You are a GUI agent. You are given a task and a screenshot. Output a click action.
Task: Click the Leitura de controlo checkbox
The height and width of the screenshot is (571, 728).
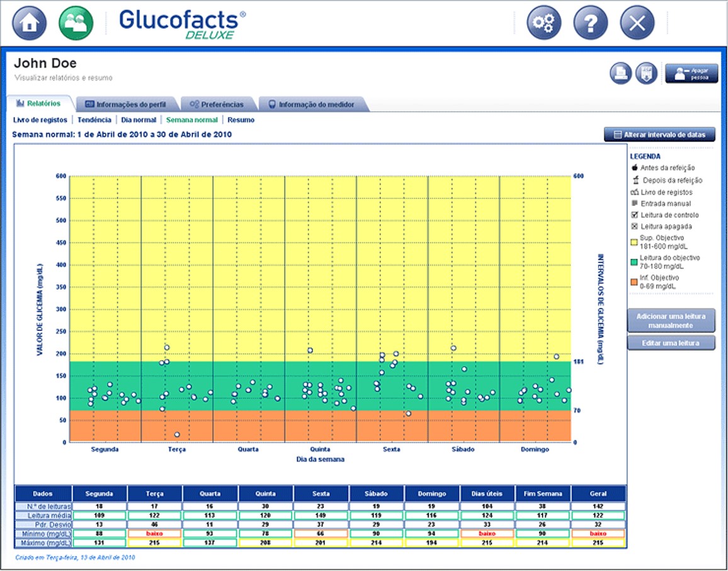(x=634, y=215)
